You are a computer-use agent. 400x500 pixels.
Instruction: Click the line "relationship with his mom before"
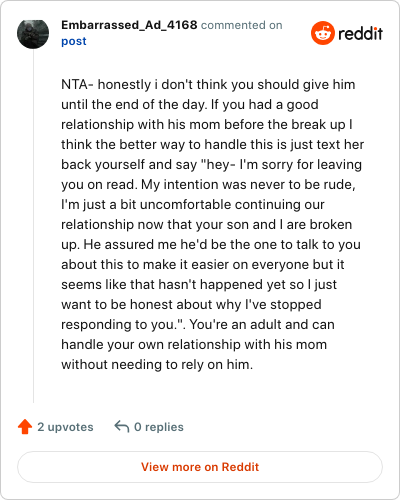pyautogui.click(x=207, y=125)
